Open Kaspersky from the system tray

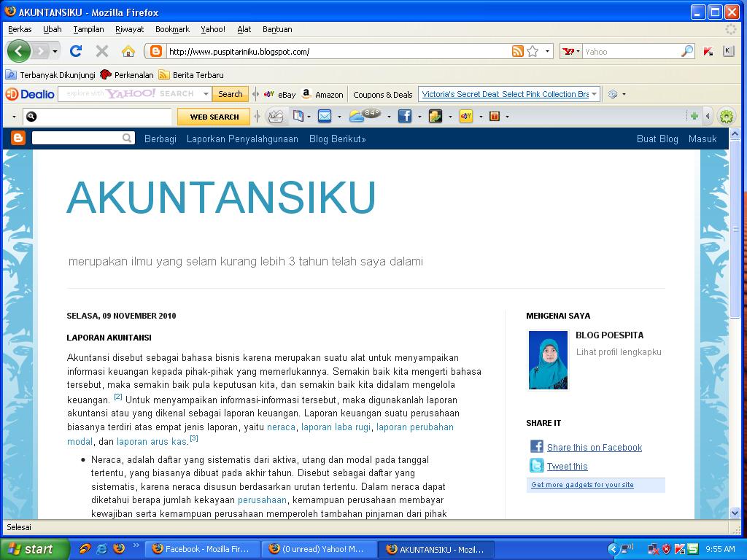click(x=678, y=548)
